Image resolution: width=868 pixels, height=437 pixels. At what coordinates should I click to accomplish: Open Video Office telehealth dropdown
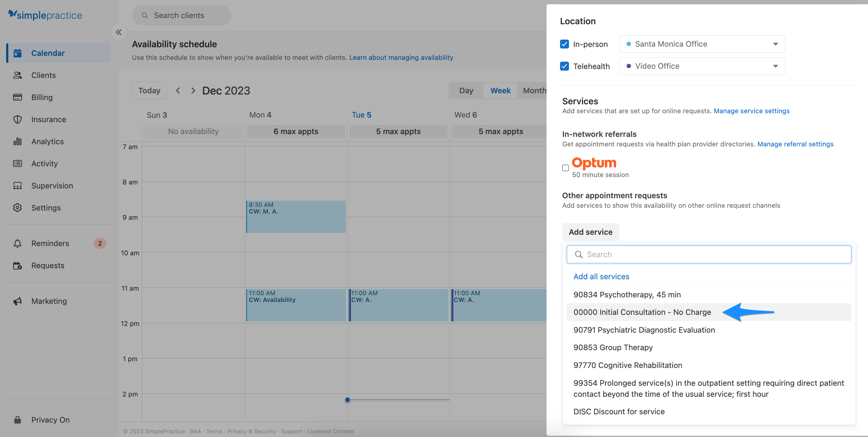pos(702,66)
